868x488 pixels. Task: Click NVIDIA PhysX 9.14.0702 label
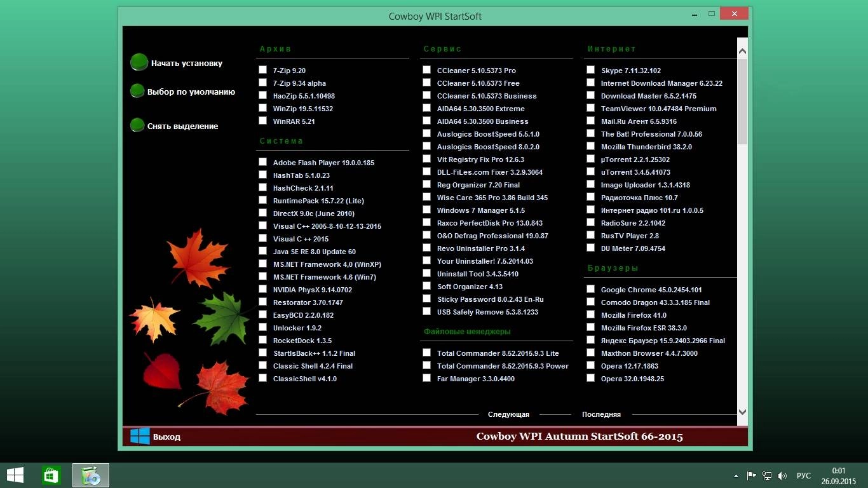313,290
